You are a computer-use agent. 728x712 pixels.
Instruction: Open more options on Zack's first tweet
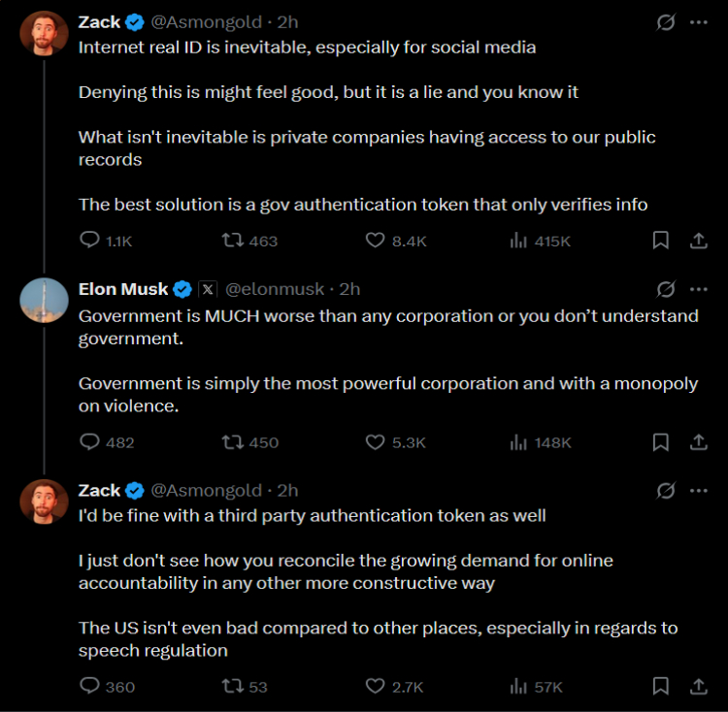(x=698, y=21)
